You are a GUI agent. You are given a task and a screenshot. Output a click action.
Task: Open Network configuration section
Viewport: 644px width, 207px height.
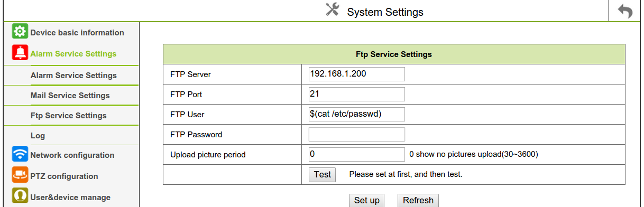click(72, 155)
